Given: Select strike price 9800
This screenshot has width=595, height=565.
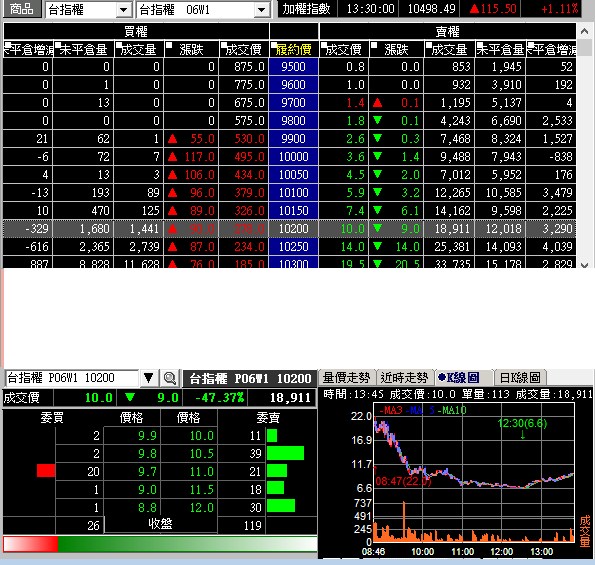Looking at the screenshot, I should 293,121.
